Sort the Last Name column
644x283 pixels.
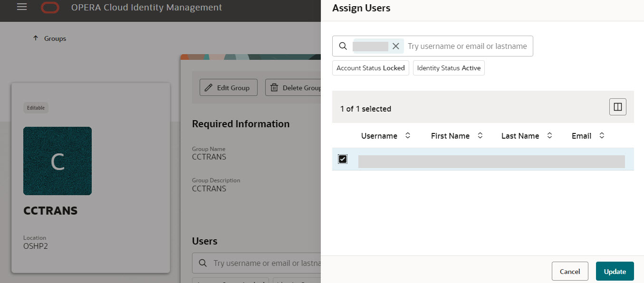pos(549,135)
